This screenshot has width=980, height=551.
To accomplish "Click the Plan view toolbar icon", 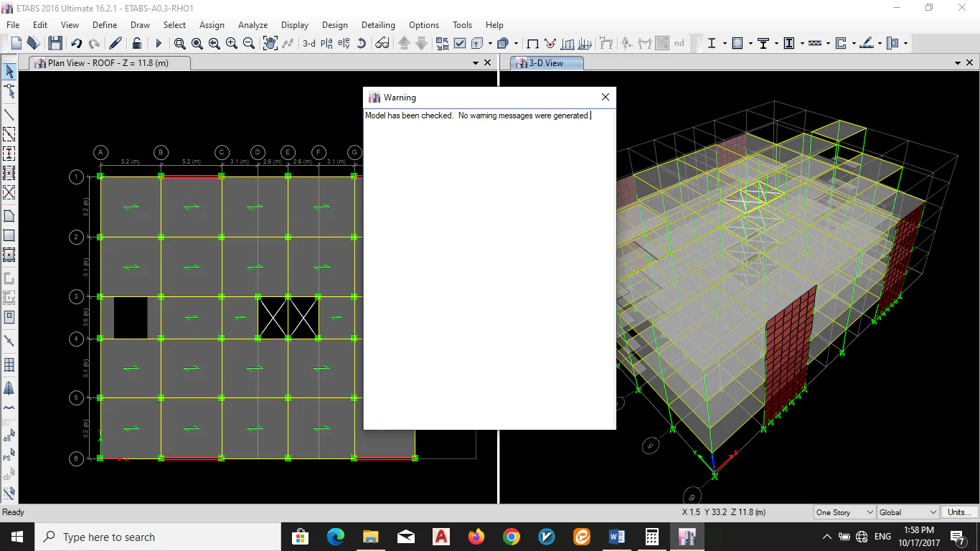I will pyautogui.click(x=326, y=44).
